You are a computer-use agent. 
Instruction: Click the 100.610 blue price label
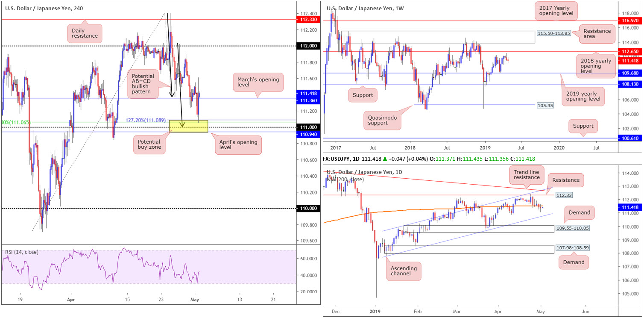[x=629, y=138]
